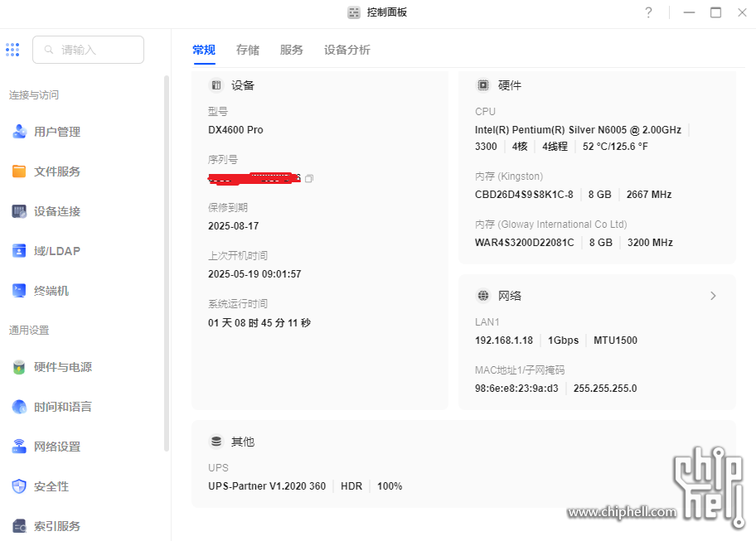
Task: Open help with the question mark
Action: (649, 12)
